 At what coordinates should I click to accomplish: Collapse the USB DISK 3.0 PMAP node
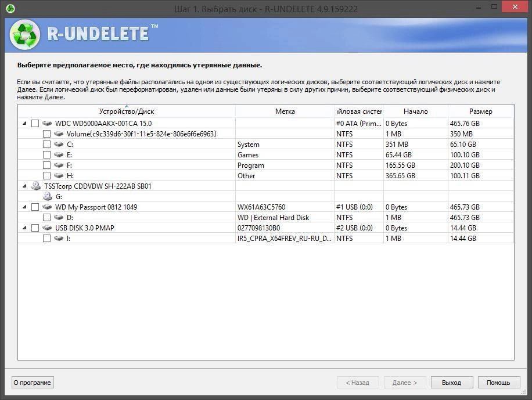(x=24, y=228)
